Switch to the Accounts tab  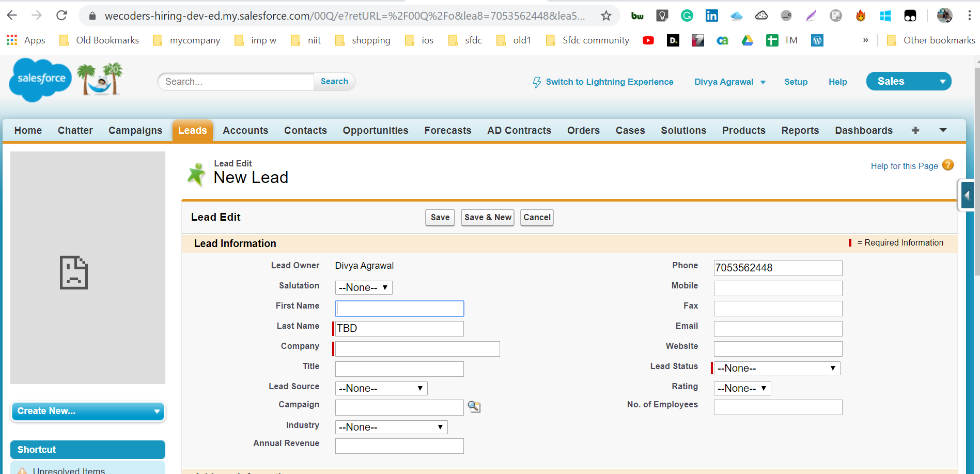click(245, 131)
